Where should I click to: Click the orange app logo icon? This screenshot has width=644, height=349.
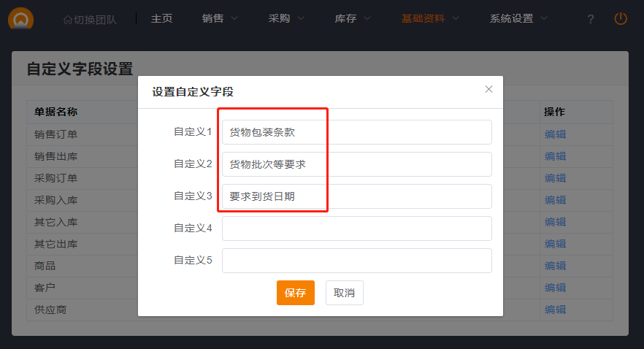20,20
